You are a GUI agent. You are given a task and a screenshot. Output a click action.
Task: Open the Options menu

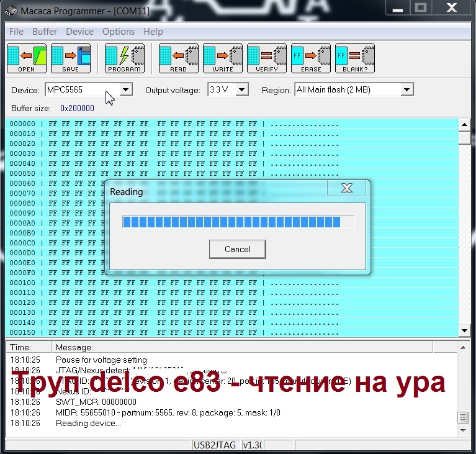[119, 32]
